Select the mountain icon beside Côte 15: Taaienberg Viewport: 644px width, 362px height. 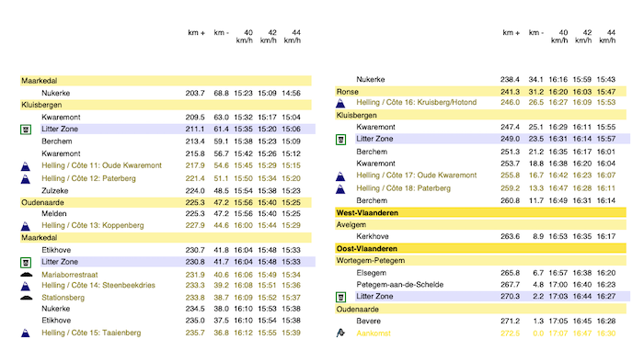[x=26, y=333]
